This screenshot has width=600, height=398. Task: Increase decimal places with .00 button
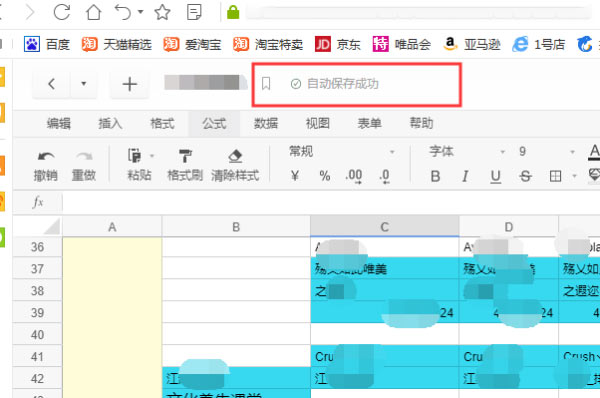click(x=354, y=176)
